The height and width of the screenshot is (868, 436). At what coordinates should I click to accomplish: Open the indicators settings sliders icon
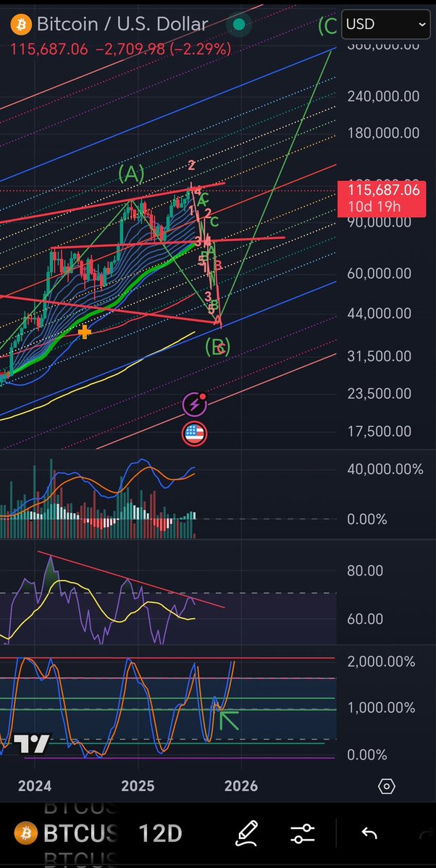[303, 834]
